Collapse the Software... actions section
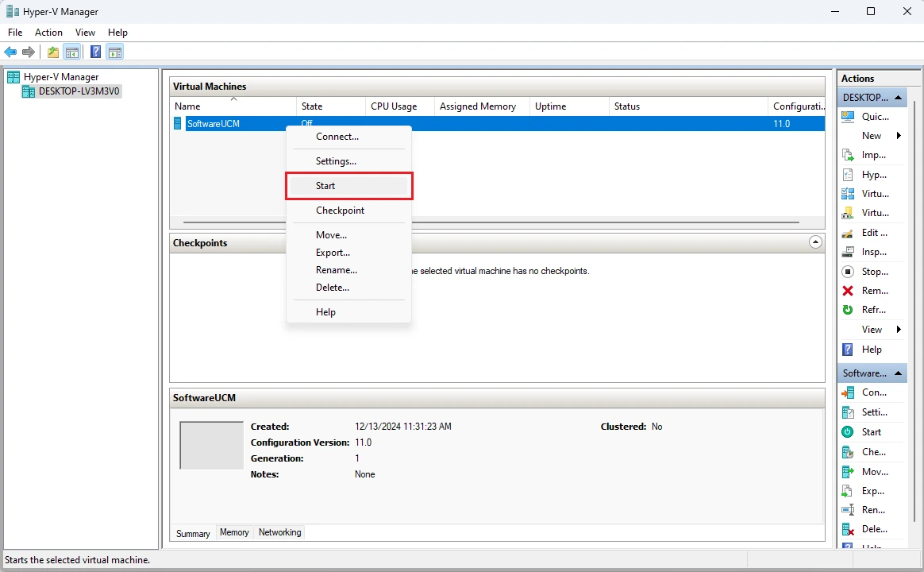Image resolution: width=924 pixels, height=572 pixels. 898,373
